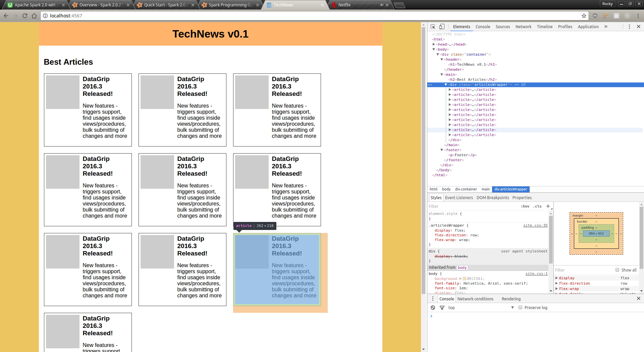Image resolution: width=644 pixels, height=352 pixels.
Task: Enable the Show all computed styles checkbox
Action: [617, 270]
